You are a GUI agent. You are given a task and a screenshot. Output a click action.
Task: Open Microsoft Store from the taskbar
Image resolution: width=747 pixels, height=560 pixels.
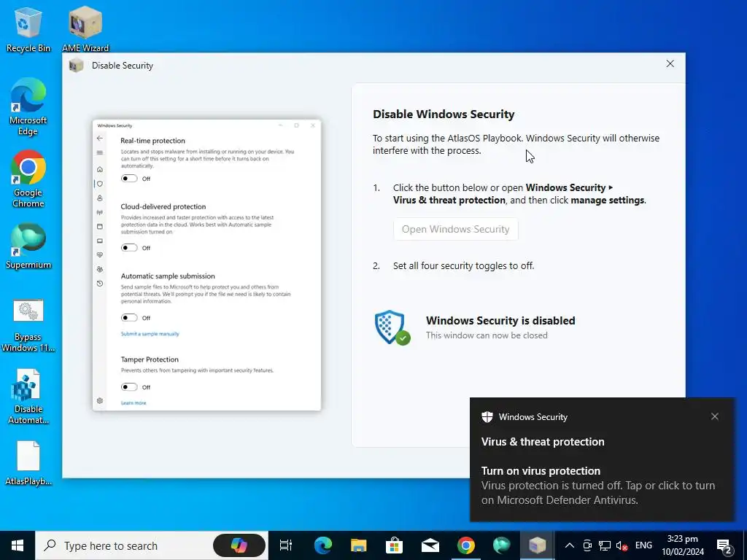394,545
